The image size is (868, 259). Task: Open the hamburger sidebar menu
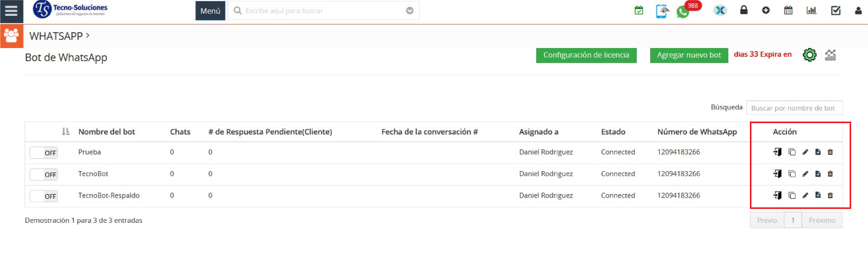(x=11, y=11)
